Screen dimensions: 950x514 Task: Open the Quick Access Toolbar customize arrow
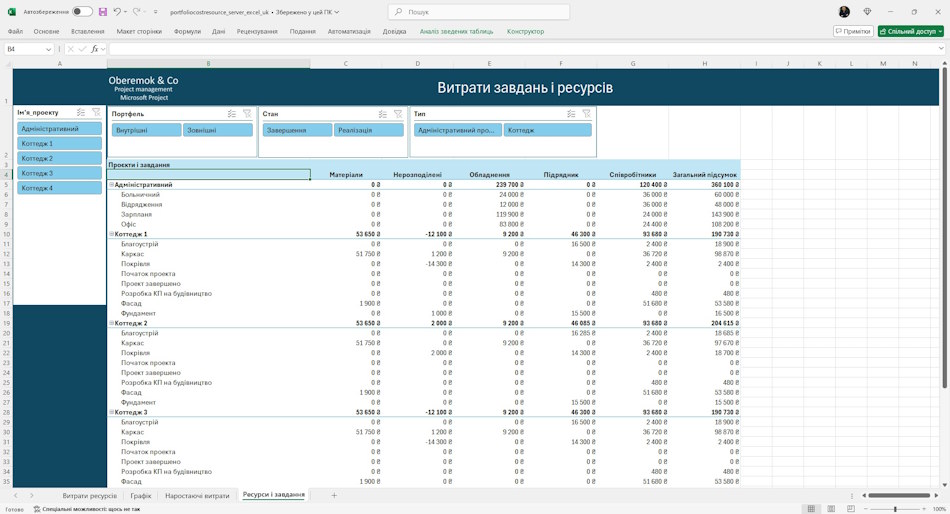tap(156, 12)
